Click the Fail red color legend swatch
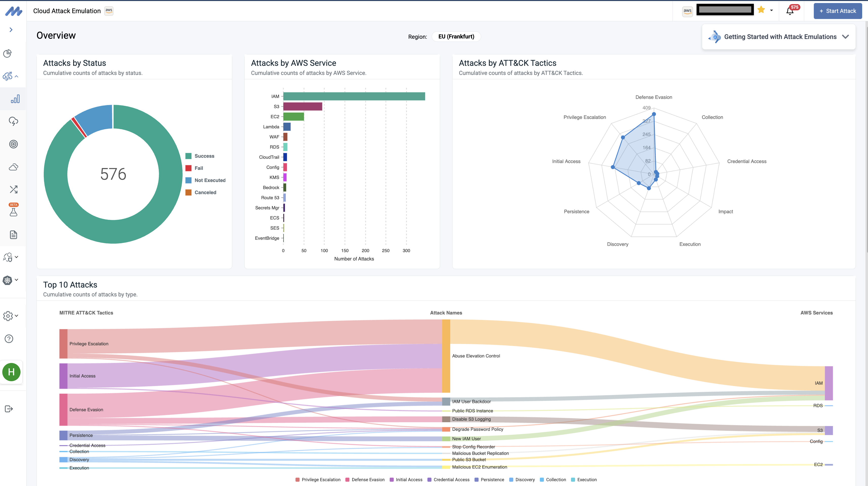868x486 pixels. [x=188, y=168]
